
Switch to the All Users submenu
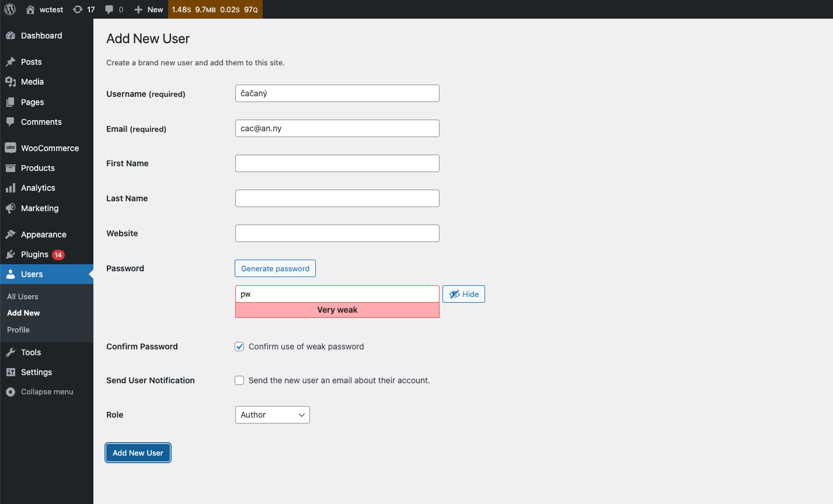point(22,296)
